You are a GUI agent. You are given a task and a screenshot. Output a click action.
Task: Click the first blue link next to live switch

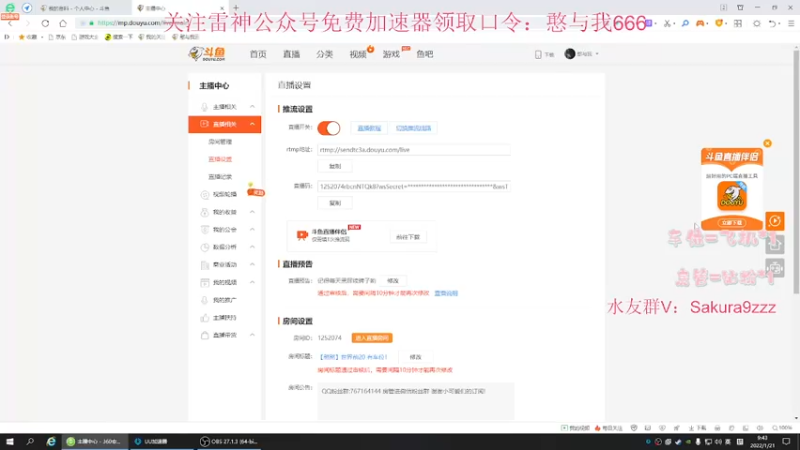click(369, 128)
